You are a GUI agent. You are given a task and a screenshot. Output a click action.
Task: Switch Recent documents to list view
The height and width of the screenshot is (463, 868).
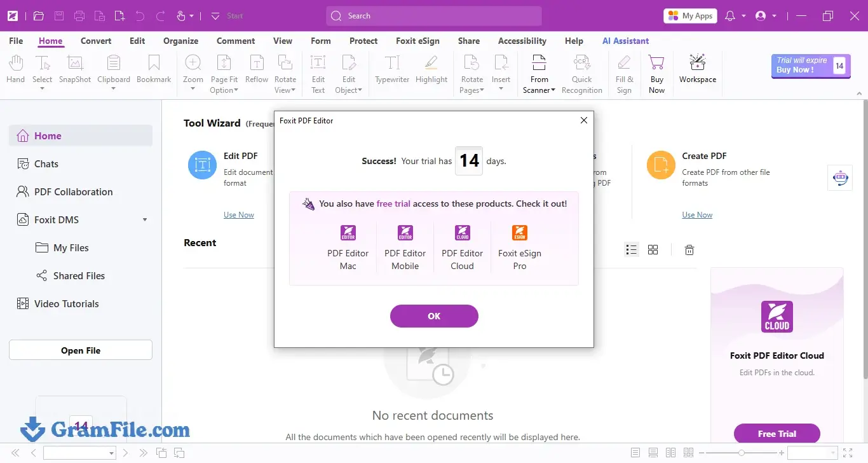631,250
